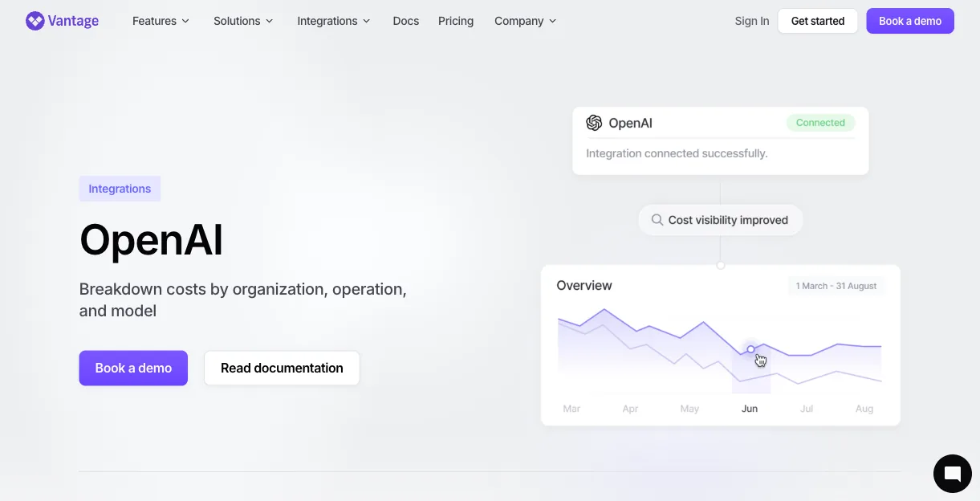Viewport: 980px width, 501px height.
Task: Click 'Integration connected successfully.' text
Action: pyautogui.click(x=677, y=153)
